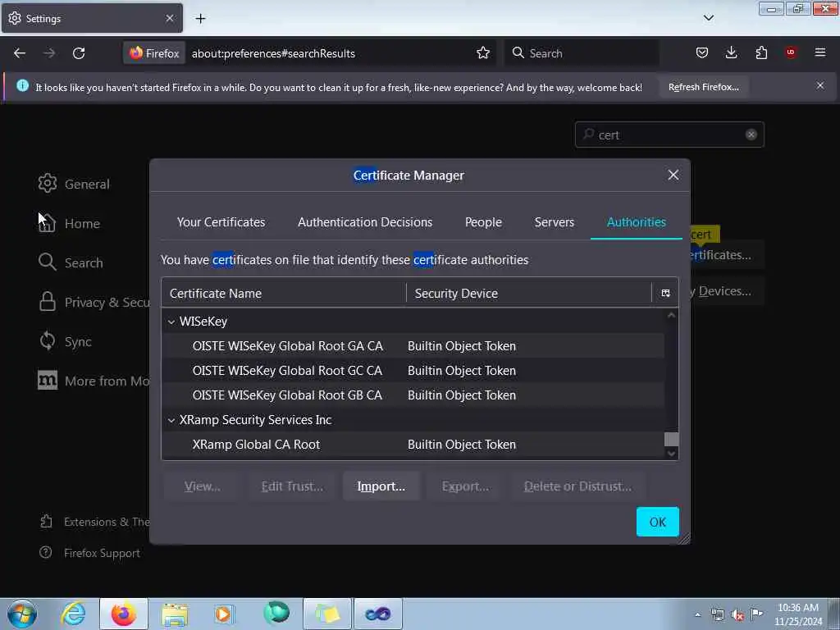
Task: Open the list all tabs chevron
Action: pos(708,18)
